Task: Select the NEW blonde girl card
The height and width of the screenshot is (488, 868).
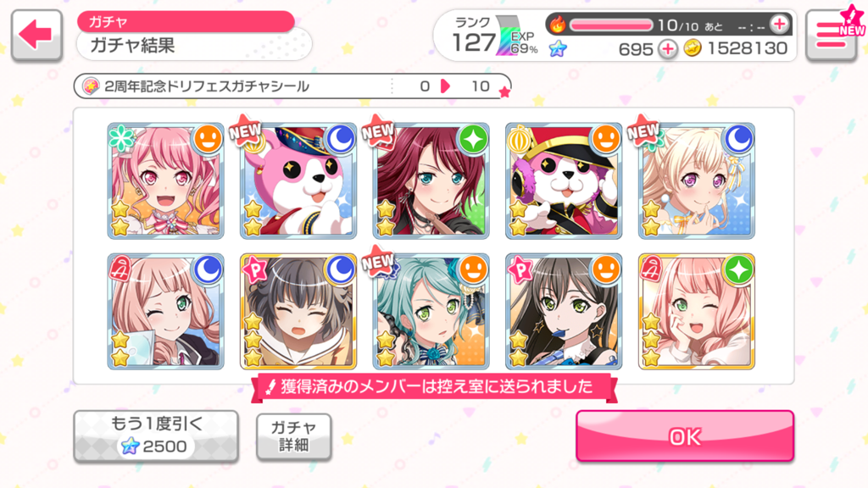Action: tap(697, 181)
